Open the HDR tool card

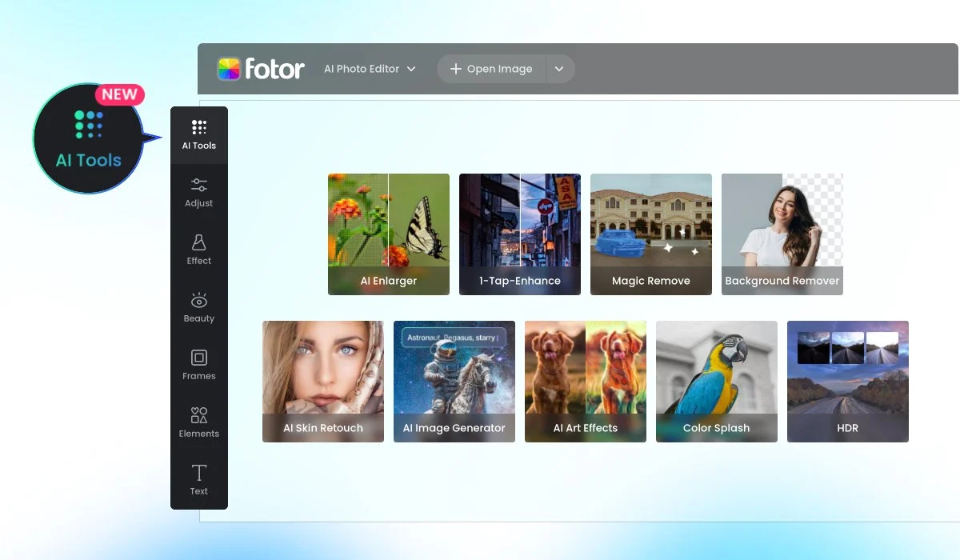tap(848, 382)
